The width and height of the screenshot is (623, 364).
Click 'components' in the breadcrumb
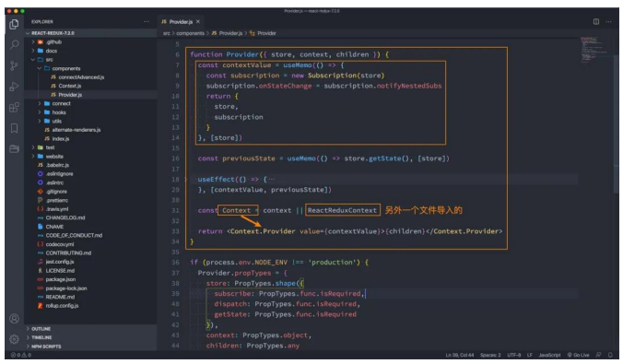click(x=190, y=33)
